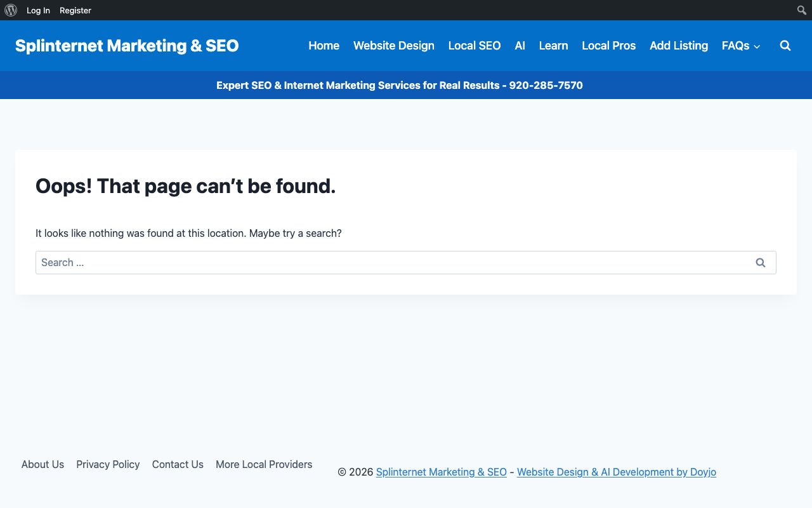View the Privacy Policy page
Viewport: 812px width, 508px height.
[x=108, y=464]
